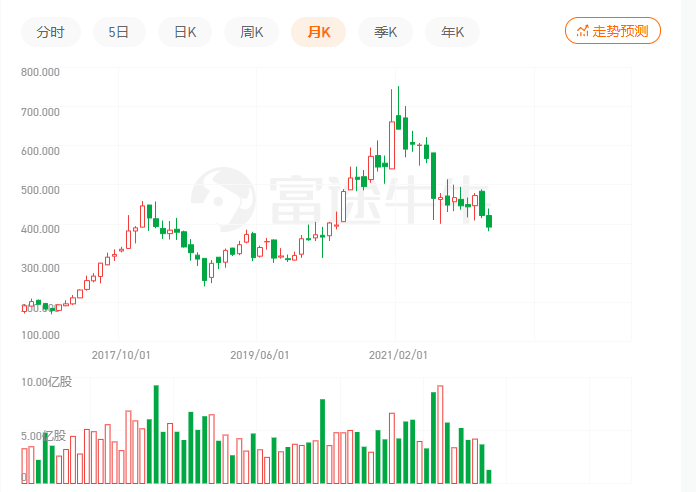The image size is (696, 492).
Task: Click the trend-line icon inside 走势预测
Action: (x=583, y=31)
